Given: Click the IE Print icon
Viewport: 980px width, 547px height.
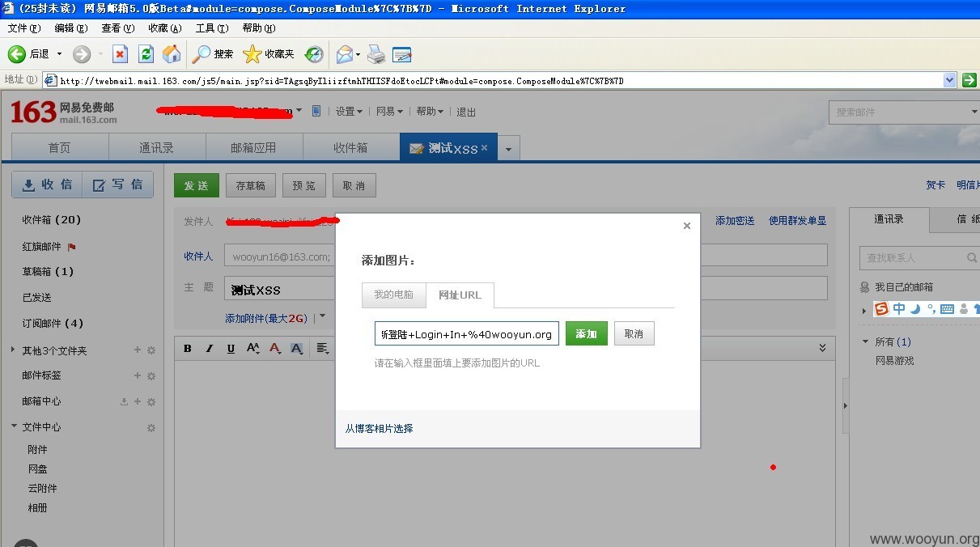Looking at the screenshot, I should tap(376, 54).
